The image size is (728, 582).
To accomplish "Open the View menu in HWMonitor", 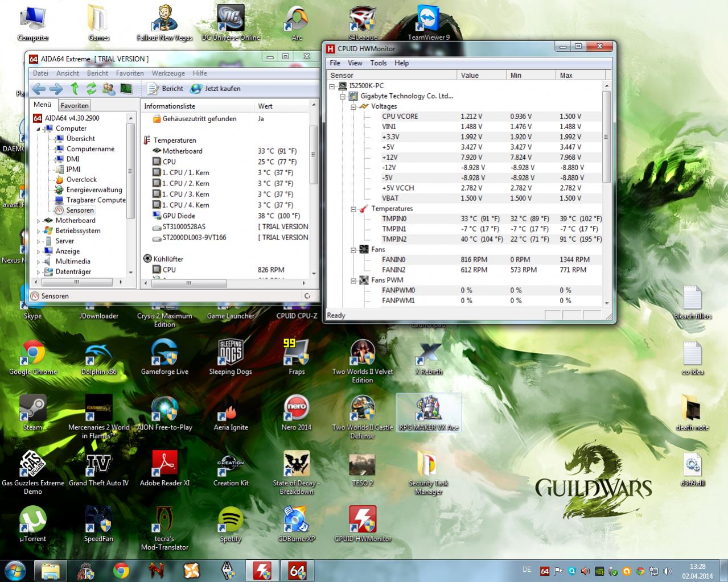I will (x=355, y=63).
